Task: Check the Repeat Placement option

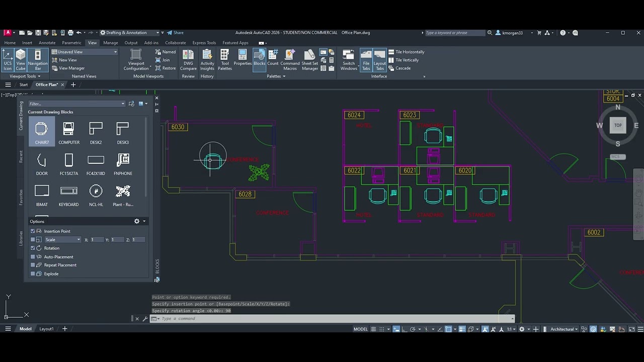Action: (33, 265)
